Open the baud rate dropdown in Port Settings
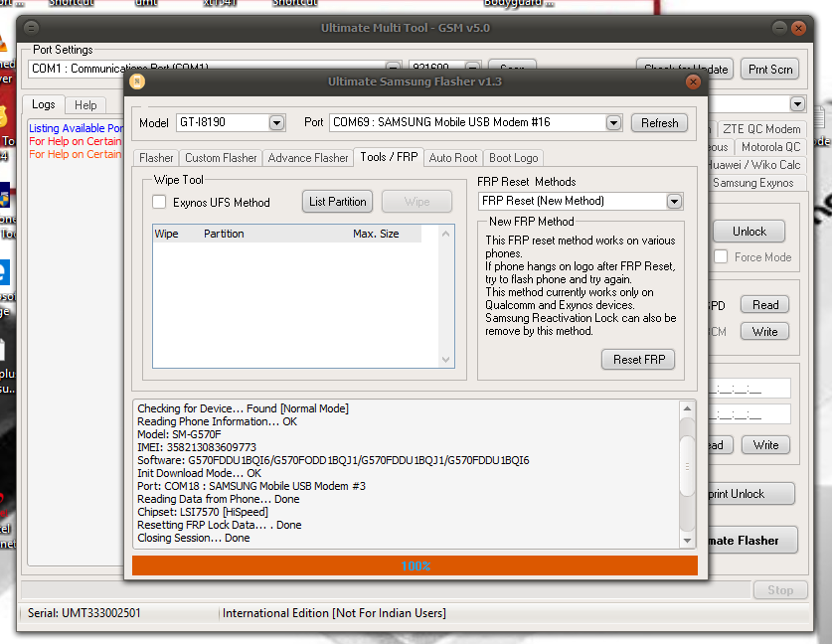 tap(472, 68)
